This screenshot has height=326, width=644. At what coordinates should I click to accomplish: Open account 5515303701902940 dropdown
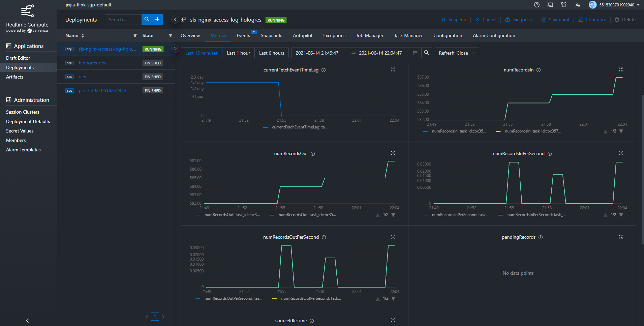(619, 5)
